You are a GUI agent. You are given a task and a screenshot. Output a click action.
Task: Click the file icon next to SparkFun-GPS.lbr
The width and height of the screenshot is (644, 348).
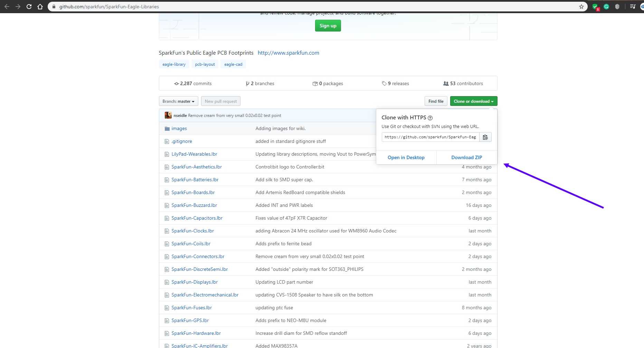click(x=167, y=321)
